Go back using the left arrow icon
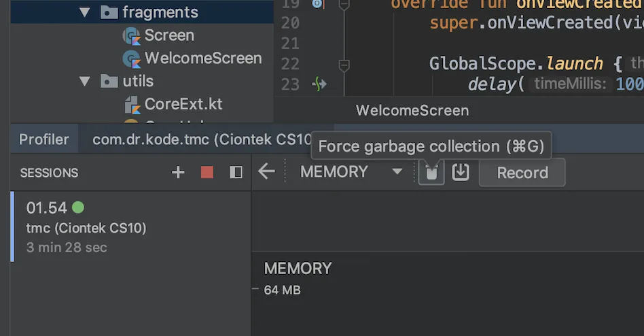Screen dimensions: 644x336 [x=266, y=171]
